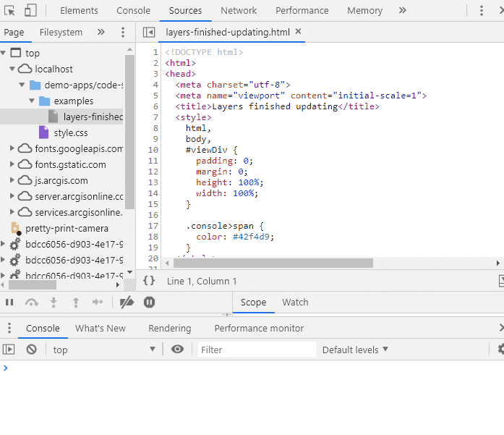Screen dimensions: 504x435
Task: Open the layers-finished file in the tree
Action: [93, 117]
